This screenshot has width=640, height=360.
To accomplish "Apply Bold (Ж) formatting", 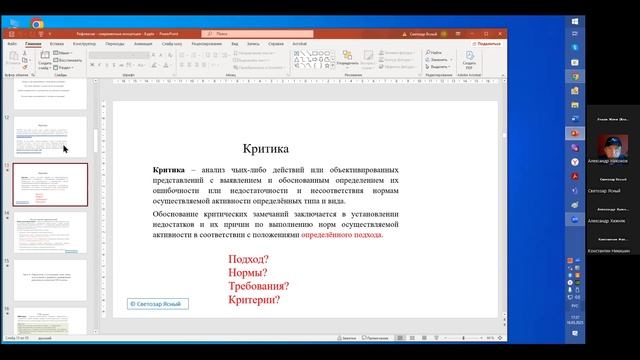I will pyautogui.click(x=92, y=65).
